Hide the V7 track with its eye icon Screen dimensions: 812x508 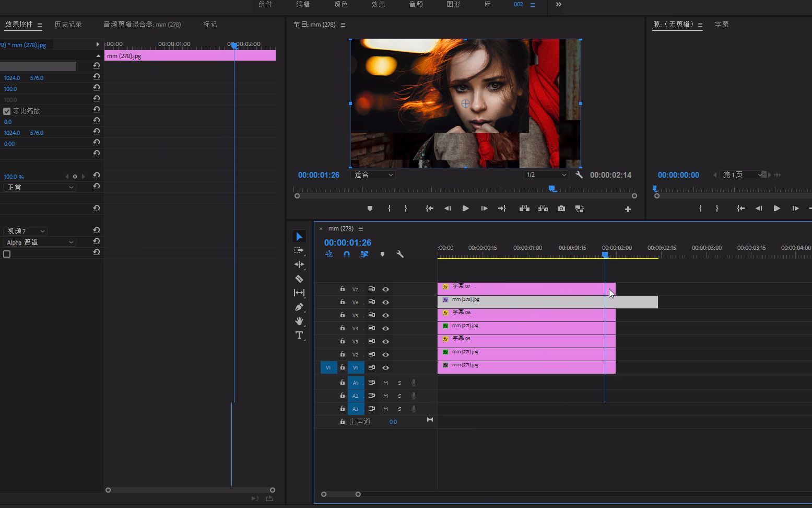pos(385,289)
